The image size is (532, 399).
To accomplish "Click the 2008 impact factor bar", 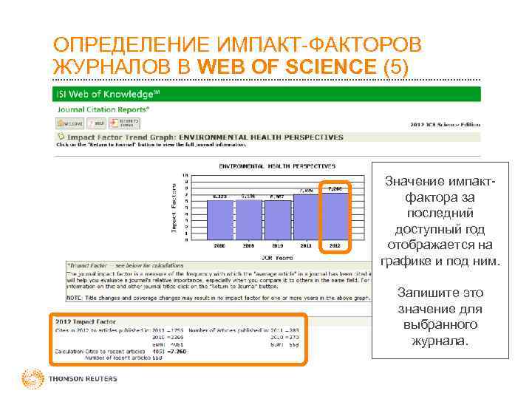I will tap(220, 220).
